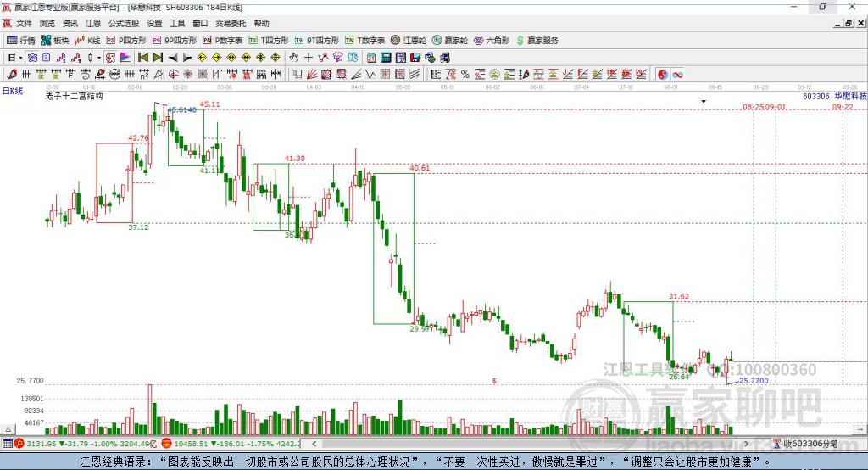Open the 六角形 hexagon tool
This screenshot has height=470, width=868.
pyautogui.click(x=492, y=41)
